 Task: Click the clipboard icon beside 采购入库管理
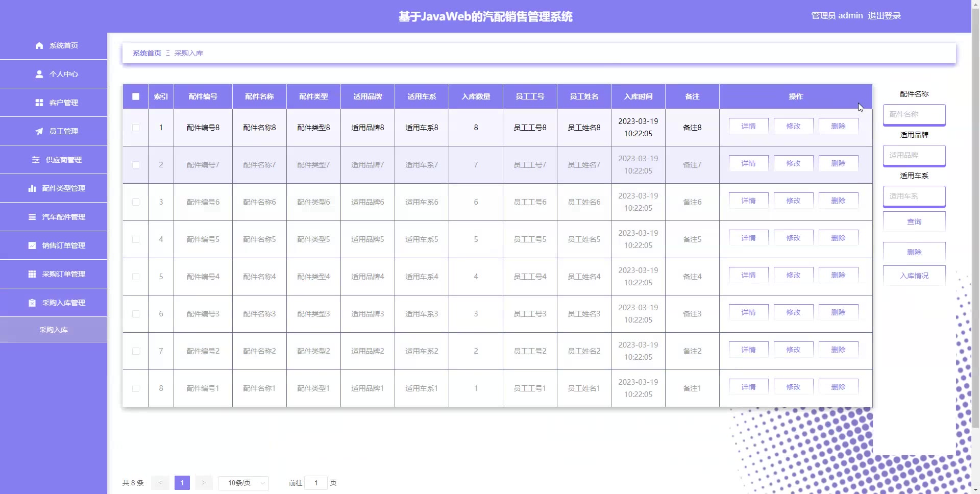pos(32,303)
